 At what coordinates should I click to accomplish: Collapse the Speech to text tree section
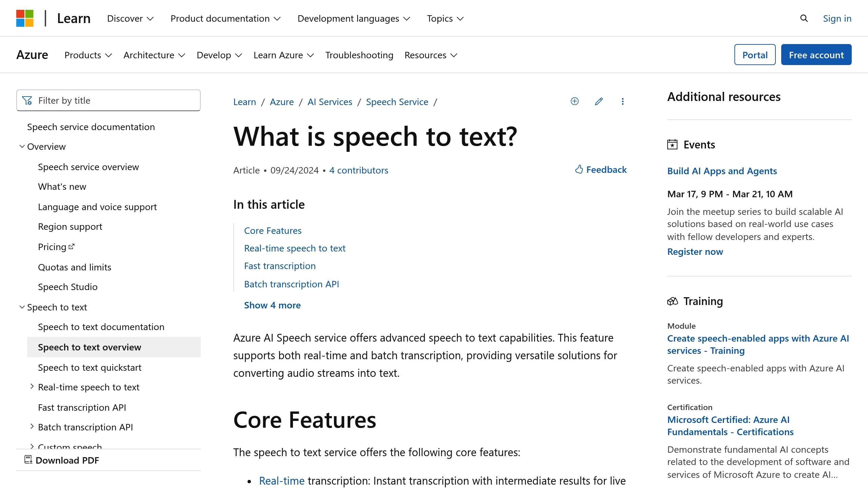22,307
